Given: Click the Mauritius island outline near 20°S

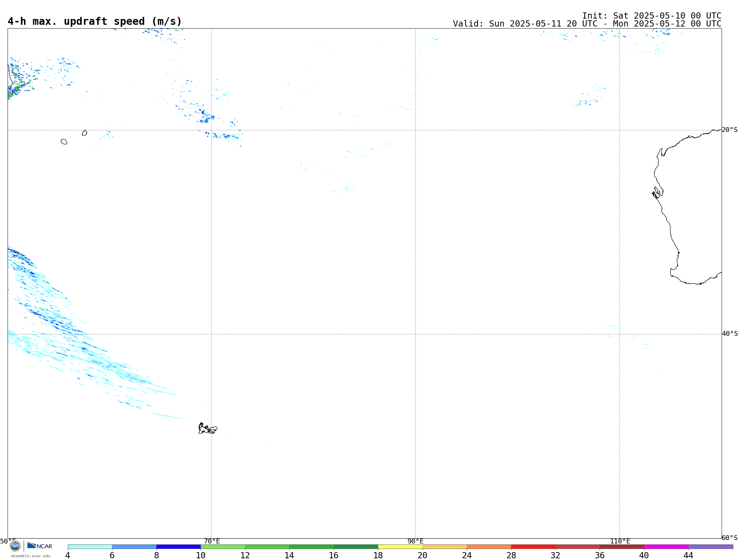Looking at the screenshot, I should coord(84,133).
